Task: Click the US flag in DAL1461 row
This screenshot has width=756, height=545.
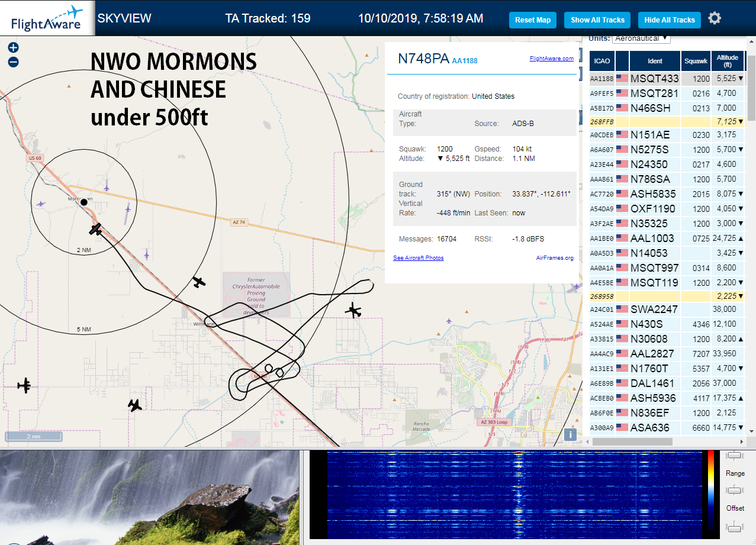Action: [622, 383]
